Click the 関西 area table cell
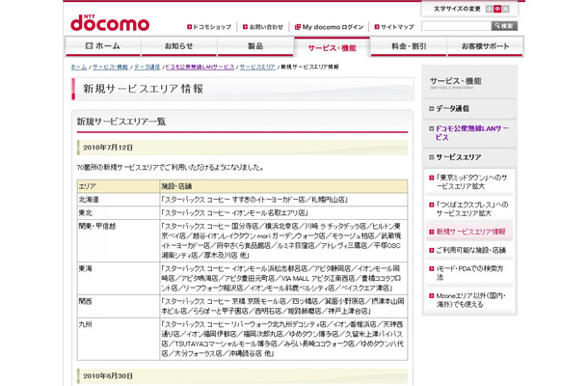The image size is (588, 386). 119,306
